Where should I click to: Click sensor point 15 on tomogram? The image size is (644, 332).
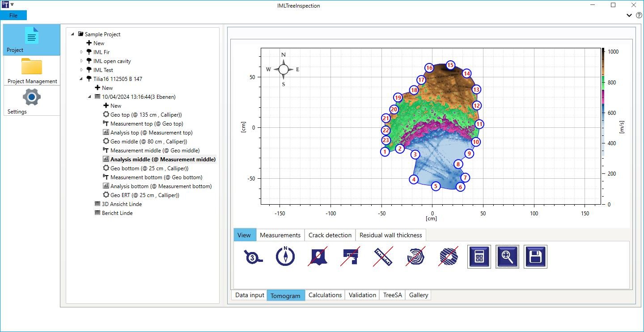point(450,65)
